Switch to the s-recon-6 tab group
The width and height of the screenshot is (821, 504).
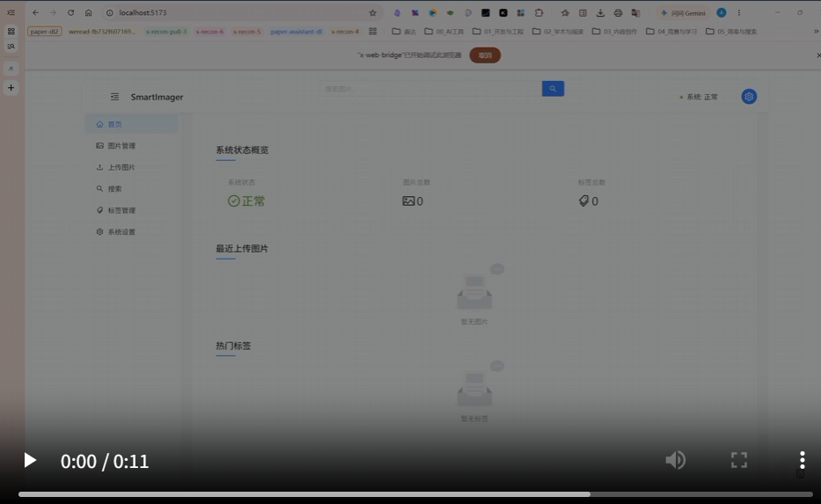209,32
